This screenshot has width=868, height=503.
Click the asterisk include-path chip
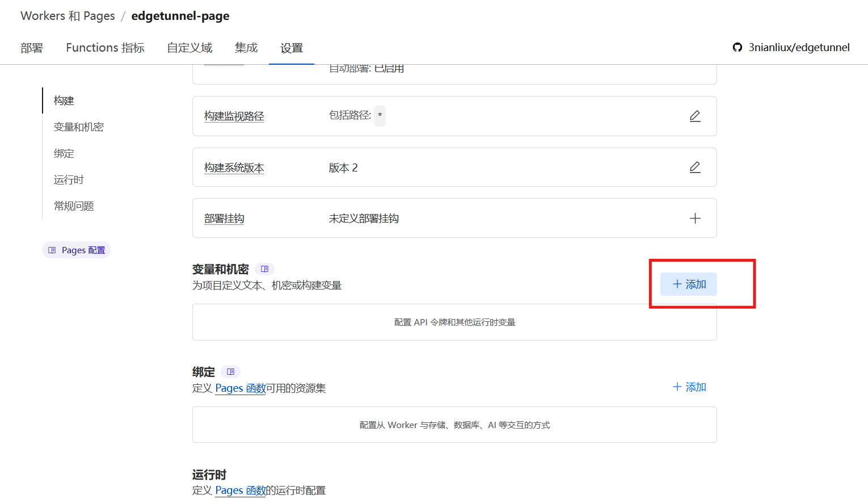(380, 116)
